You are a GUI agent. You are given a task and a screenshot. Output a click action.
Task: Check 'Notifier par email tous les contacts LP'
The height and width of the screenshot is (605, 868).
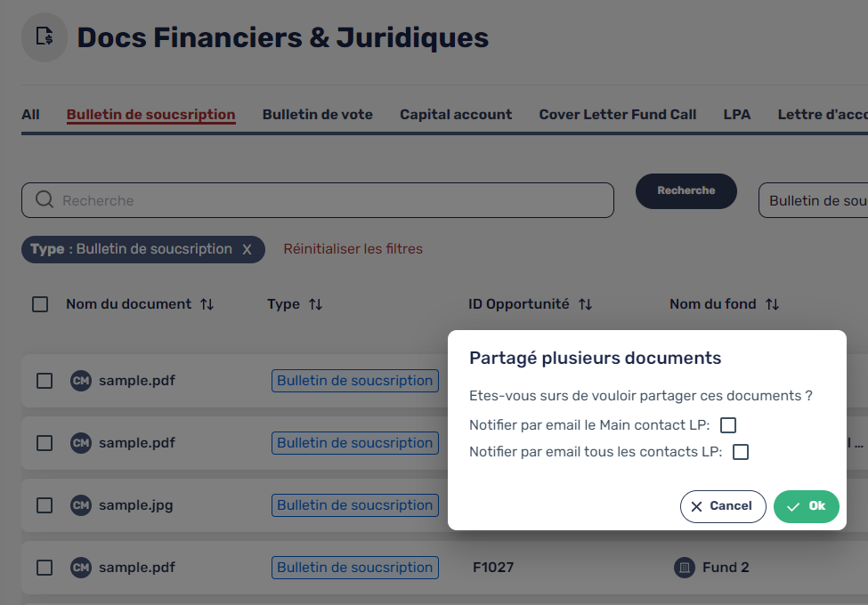click(x=740, y=452)
